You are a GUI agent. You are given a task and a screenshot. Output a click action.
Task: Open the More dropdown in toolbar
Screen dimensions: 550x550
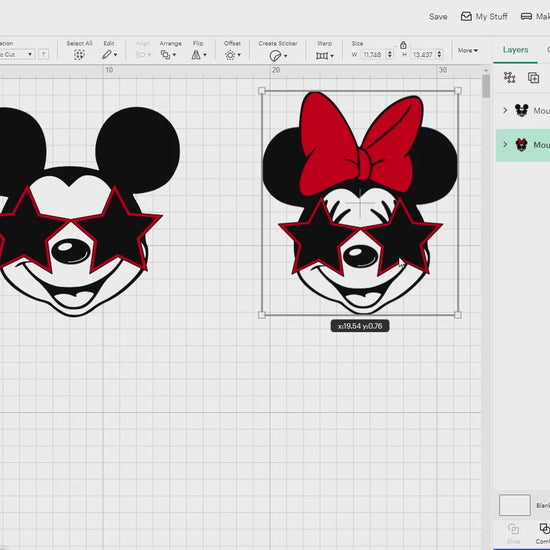pos(468,51)
